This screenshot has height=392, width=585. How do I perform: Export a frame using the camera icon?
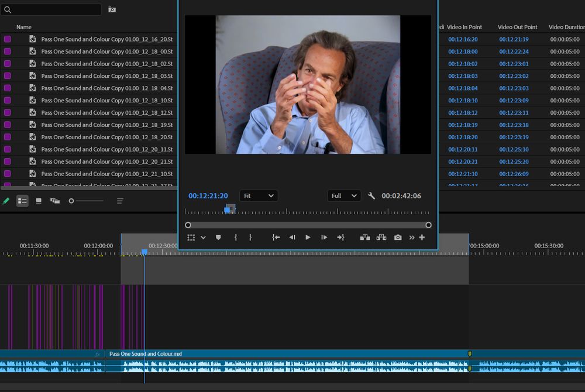(398, 238)
